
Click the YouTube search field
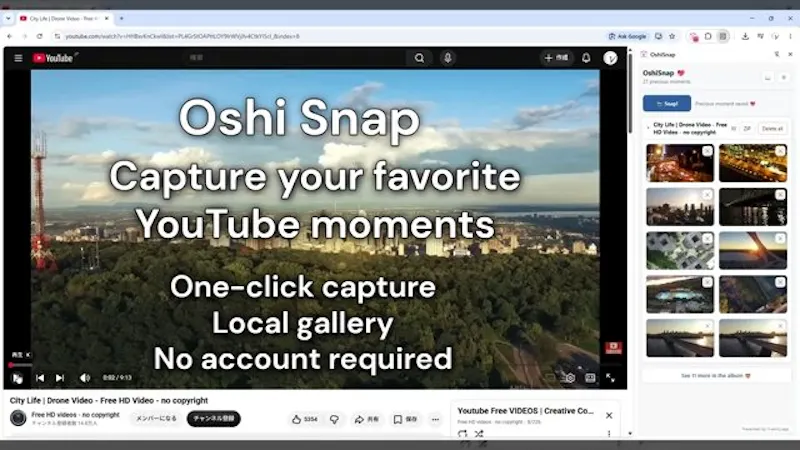[x=295, y=58]
